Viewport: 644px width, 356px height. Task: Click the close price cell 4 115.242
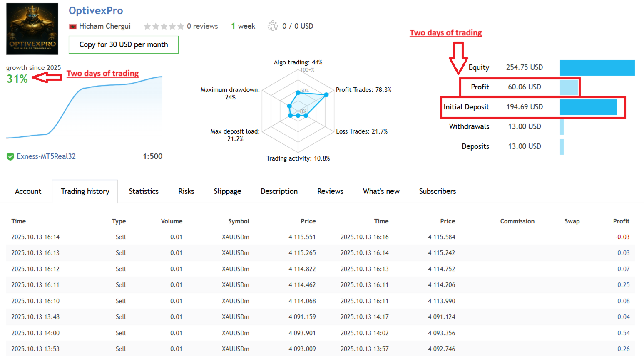[442, 253]
